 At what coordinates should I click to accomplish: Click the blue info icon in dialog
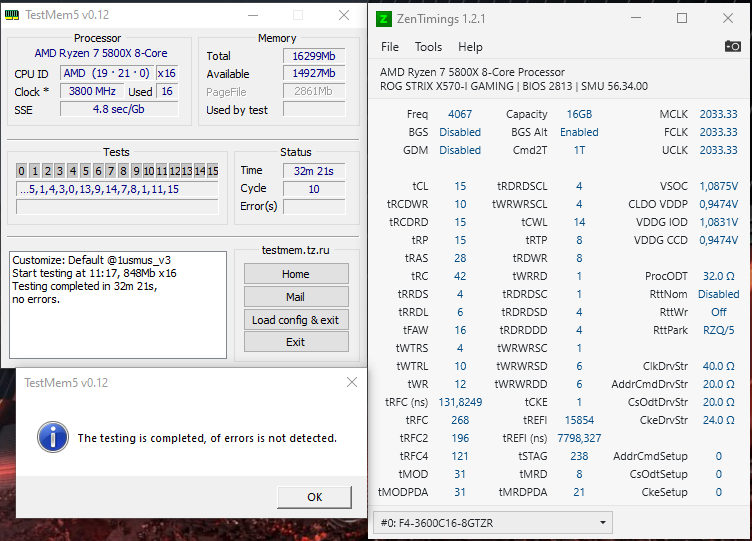pos(53,437)
